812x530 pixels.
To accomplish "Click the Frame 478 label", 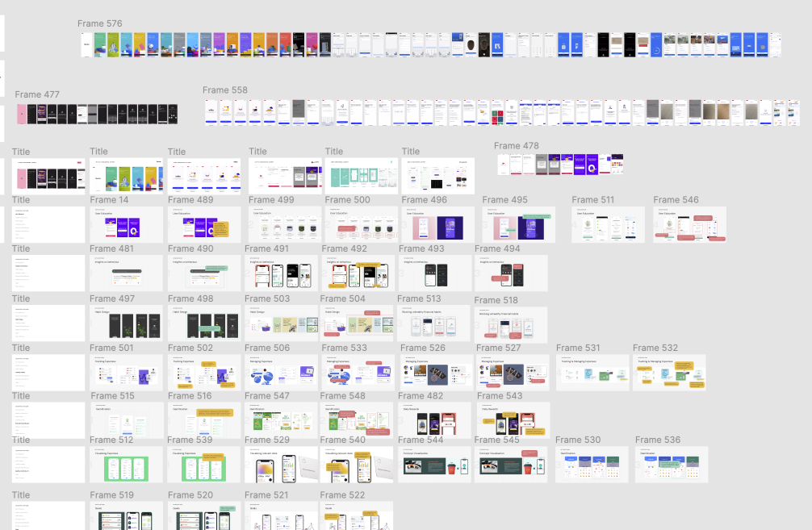I will (517, 146).
